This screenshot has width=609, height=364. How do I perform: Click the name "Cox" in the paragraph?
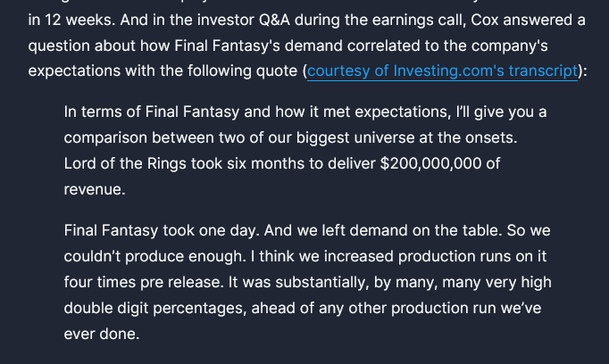coord(484,20)
